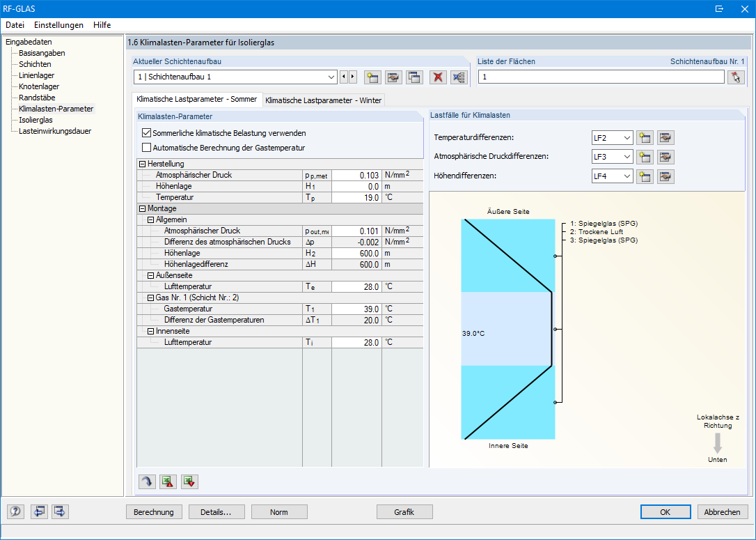The height and width of the screenshot is (540, 756).
Task: Create new load case for Höhendifferenzen
Action: 645,176
